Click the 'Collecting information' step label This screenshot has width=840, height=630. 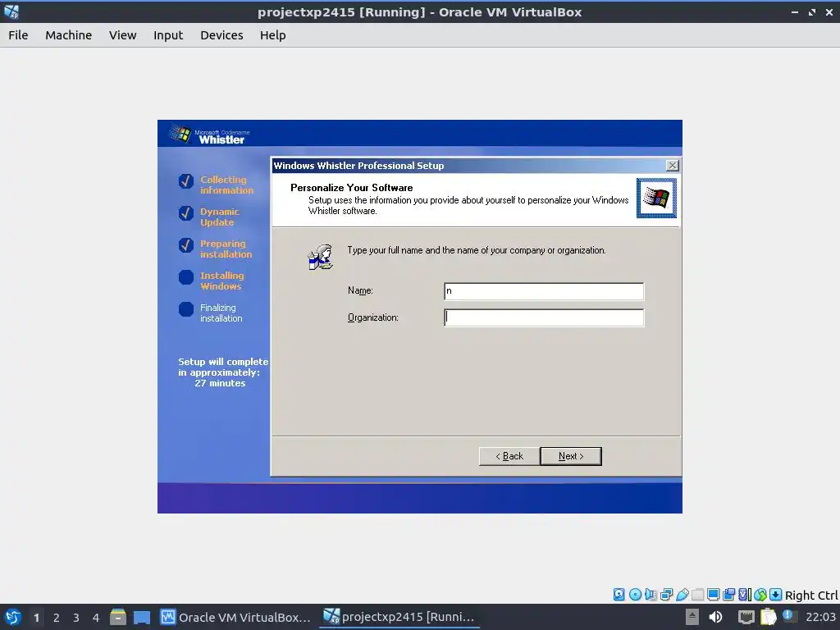(x=226, y=185)
